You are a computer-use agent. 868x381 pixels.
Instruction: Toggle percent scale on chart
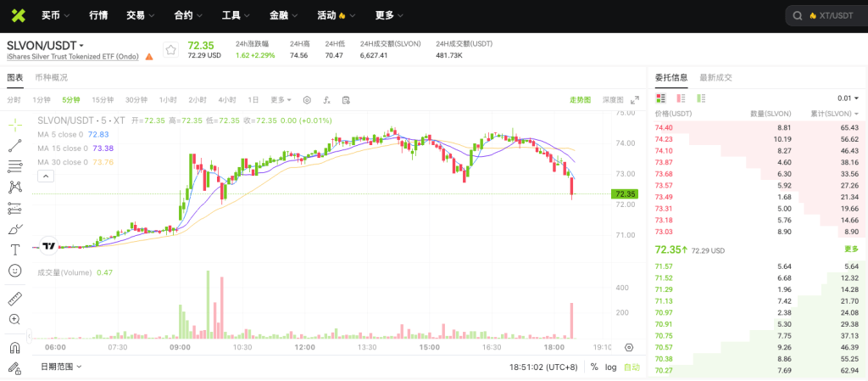click(594, 367)
